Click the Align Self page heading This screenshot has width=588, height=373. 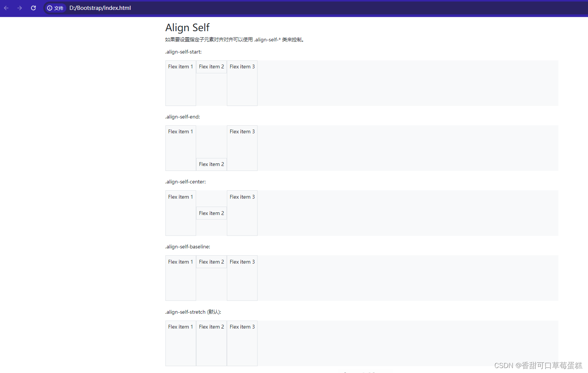click(x=187, y=27)
